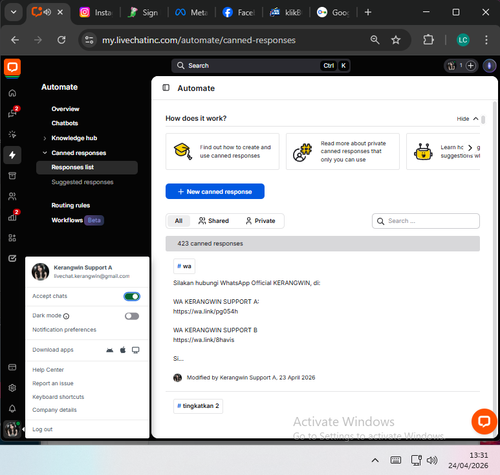This screenshot has width=500, height=475.
Task: Open card about creating canned responses
Action: point(222,152)
